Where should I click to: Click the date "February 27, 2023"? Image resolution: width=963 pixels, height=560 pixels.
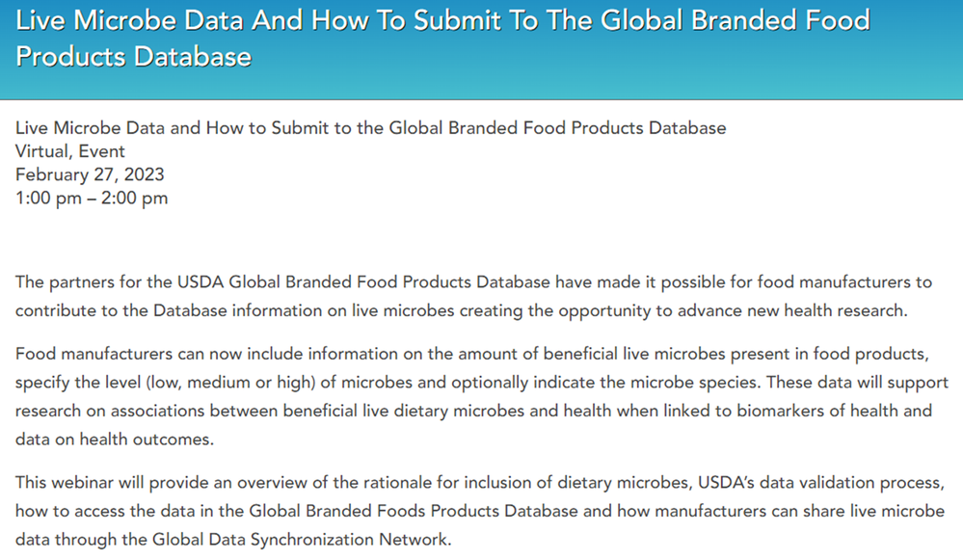[90, 174]
